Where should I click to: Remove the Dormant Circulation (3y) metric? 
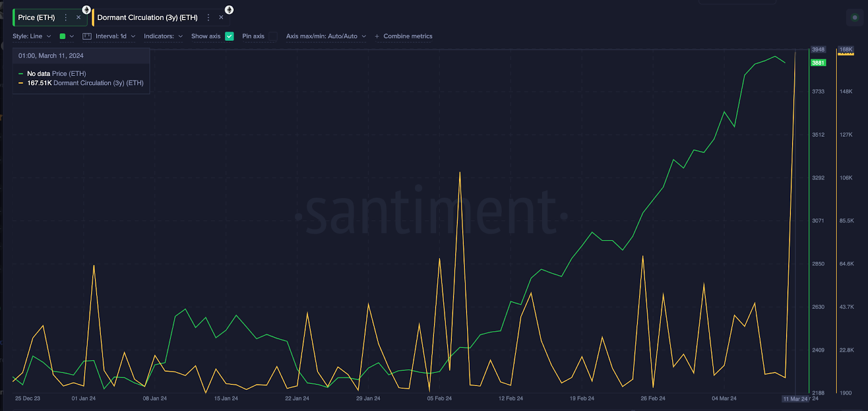[221, 17]
